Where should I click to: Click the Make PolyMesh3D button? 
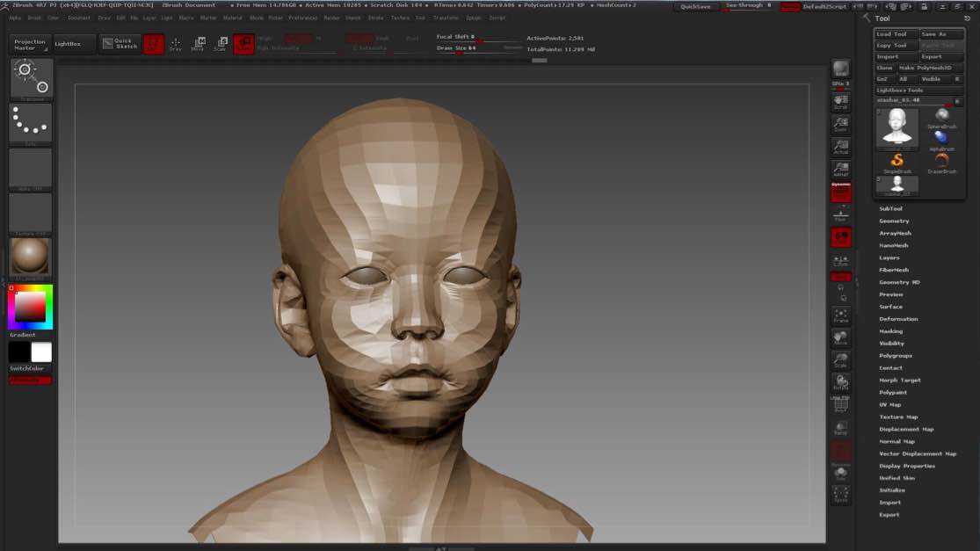[x=931, y=68]
